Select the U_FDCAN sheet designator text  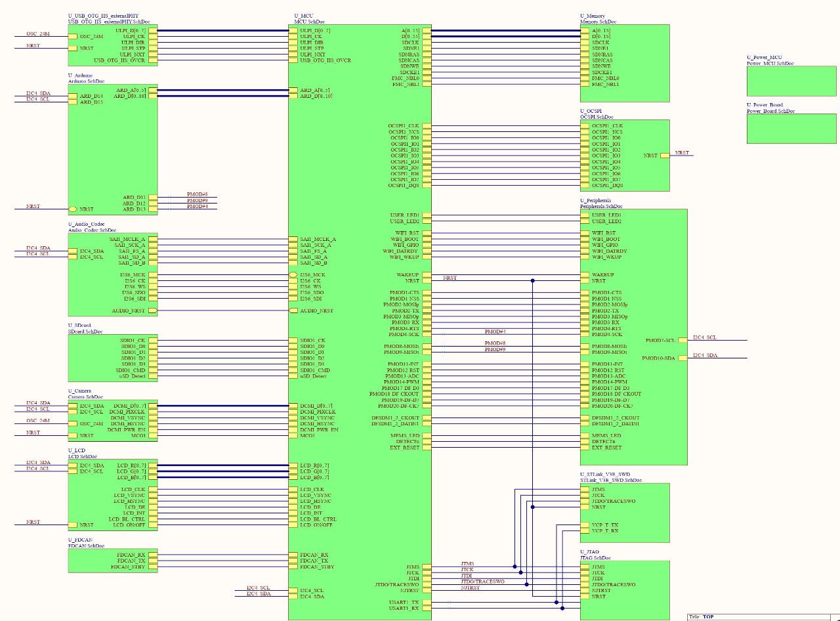point(80,540)
